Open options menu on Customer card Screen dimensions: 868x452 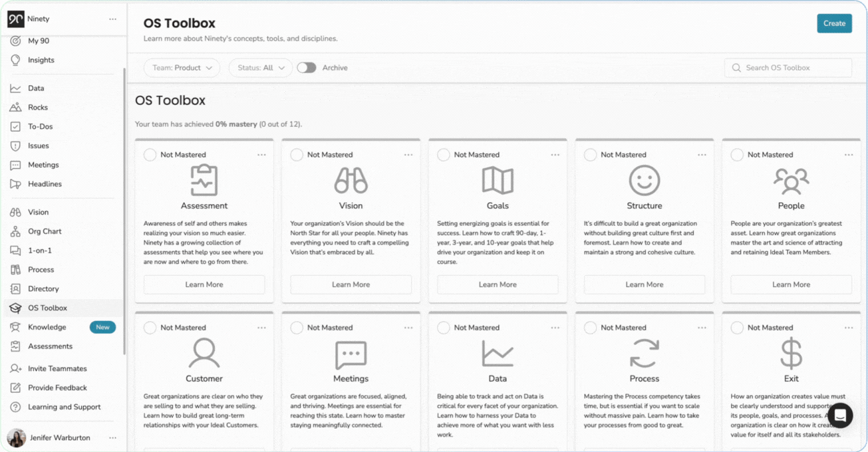coord(261,328)
